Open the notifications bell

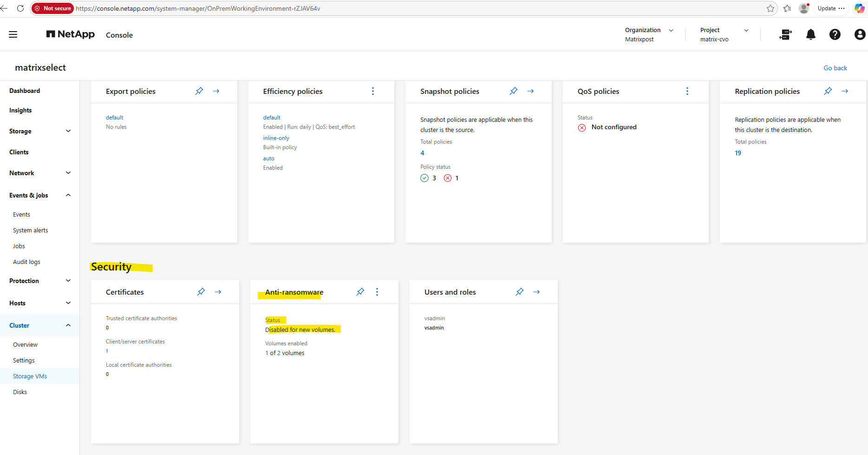point(811,34)
